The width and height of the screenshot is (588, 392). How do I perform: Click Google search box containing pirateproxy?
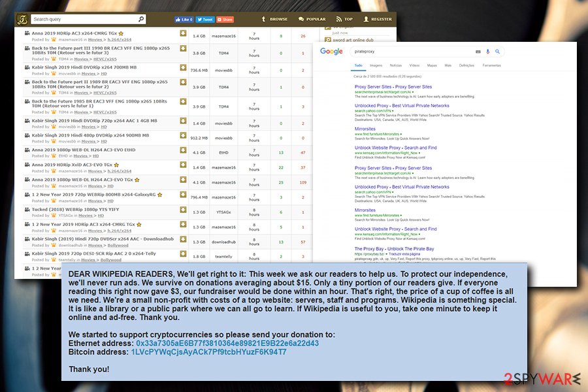(412, 52)
